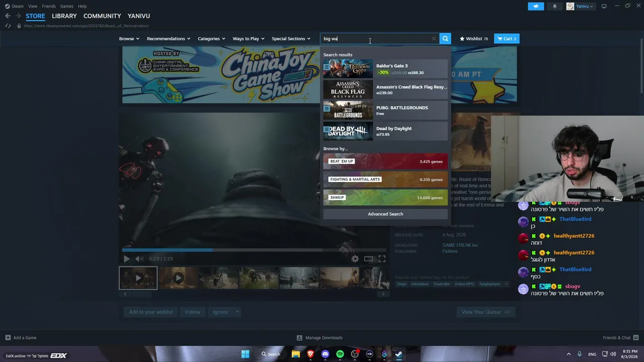Open Advanced Search
644x362 pixels.
click(385, 214)
